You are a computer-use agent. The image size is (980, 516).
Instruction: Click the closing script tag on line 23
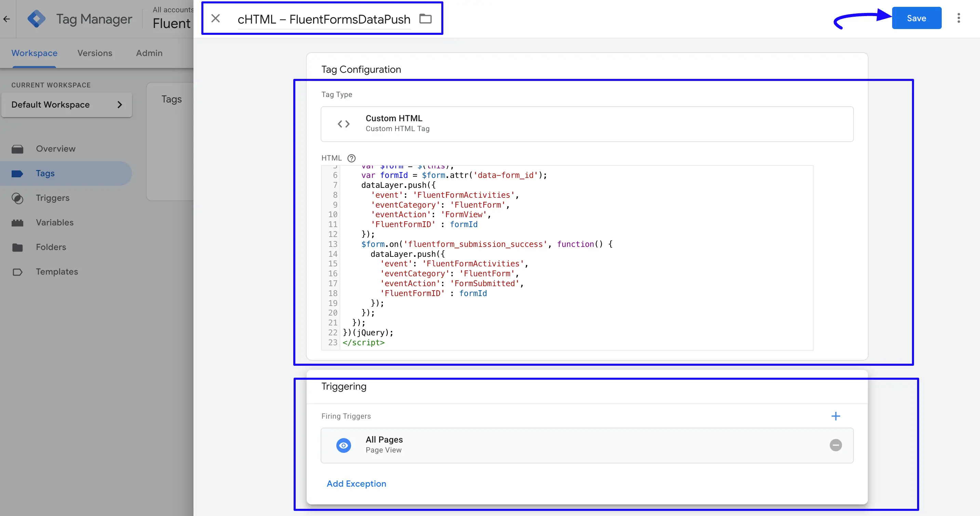[363, 343]
